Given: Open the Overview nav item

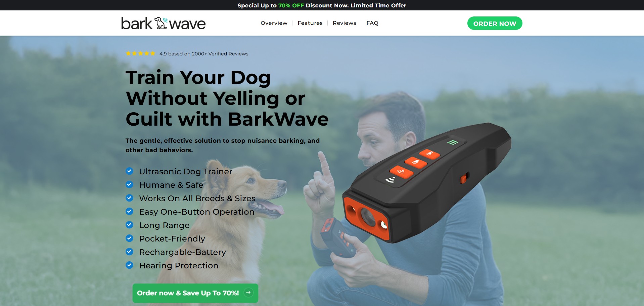Looking at the screenshot, I should [274, 23].
